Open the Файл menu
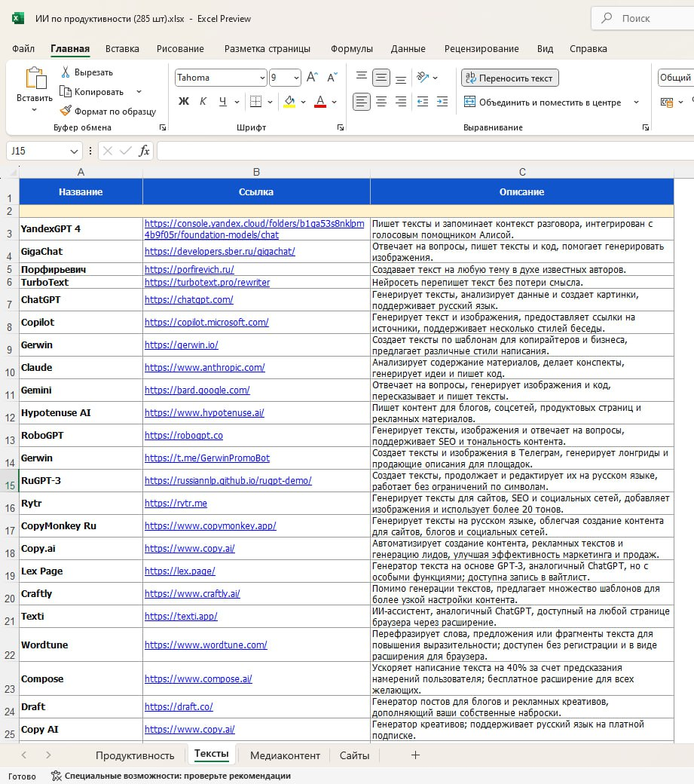Screen dimensions: 694x784 pyautogui.click(x=23, y=48)
